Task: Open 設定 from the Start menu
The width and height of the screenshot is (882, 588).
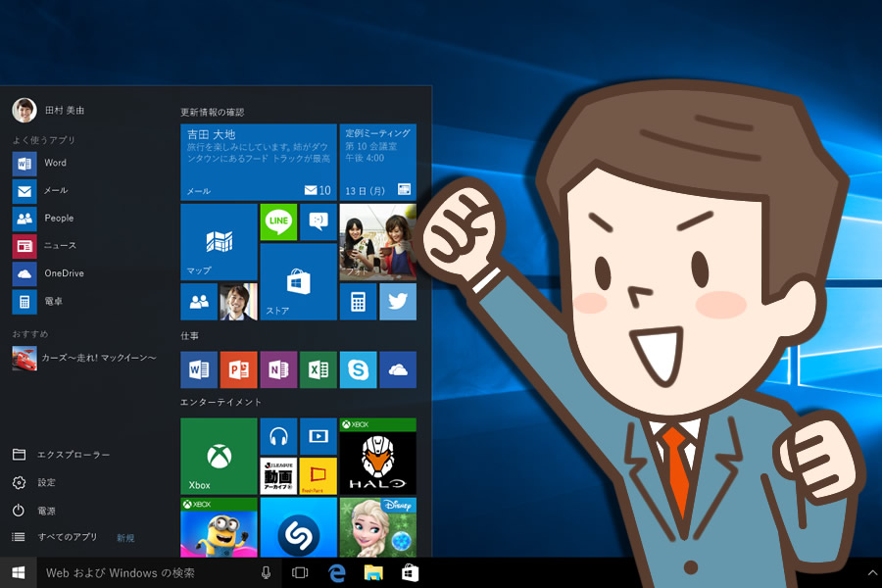Action: pos(34,483)
